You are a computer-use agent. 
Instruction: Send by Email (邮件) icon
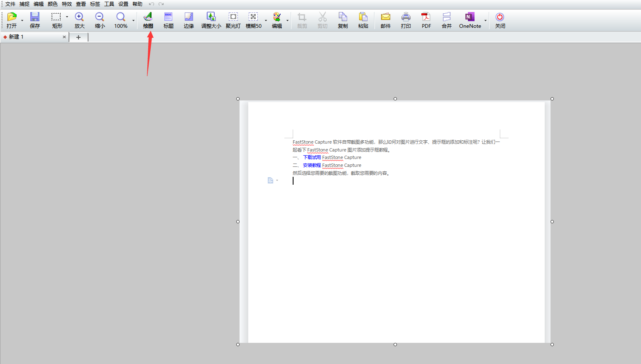[x=386, y=17]
